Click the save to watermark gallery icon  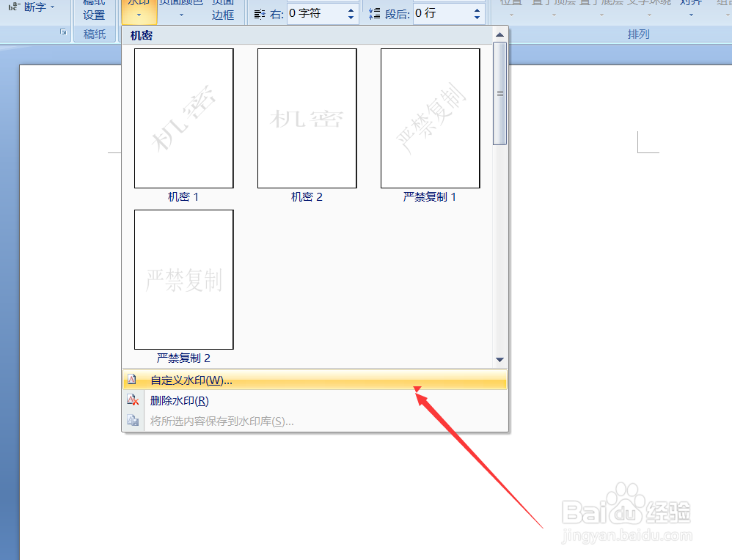tap(133, 421)
